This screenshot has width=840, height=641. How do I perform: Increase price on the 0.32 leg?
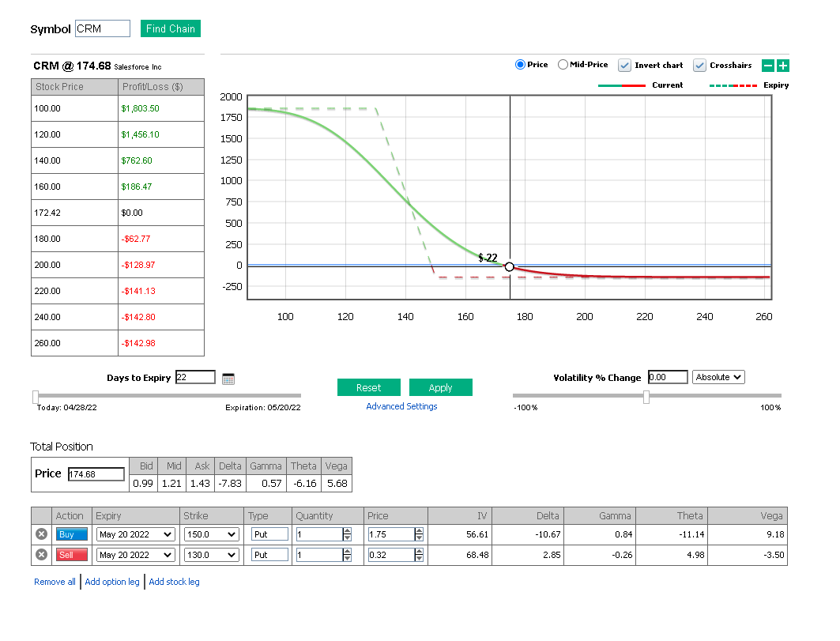point(419,552)
